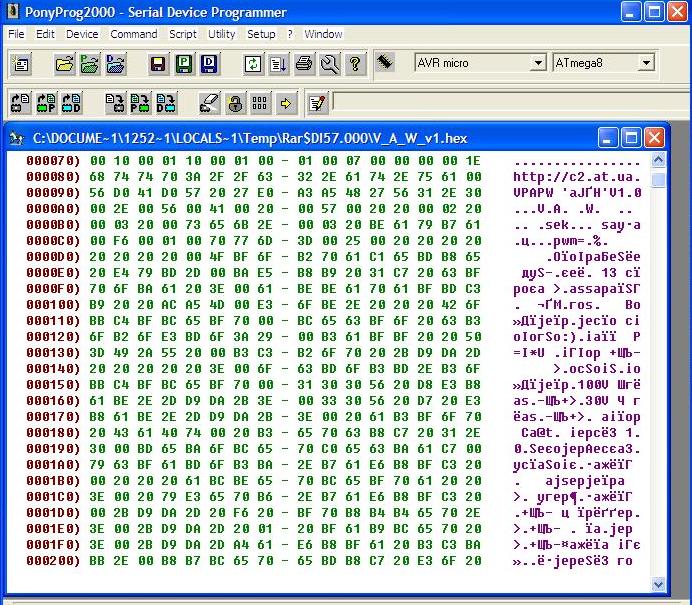Open data file using the blue D folder icon
Viewport: 692px width, 605px height.
click(116, 64)
